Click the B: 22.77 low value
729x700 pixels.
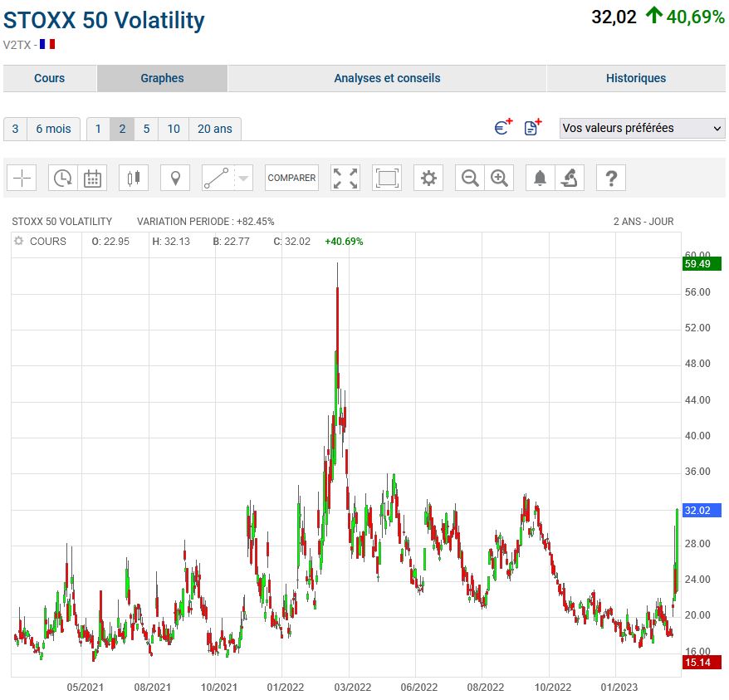[x=231, y=242]
